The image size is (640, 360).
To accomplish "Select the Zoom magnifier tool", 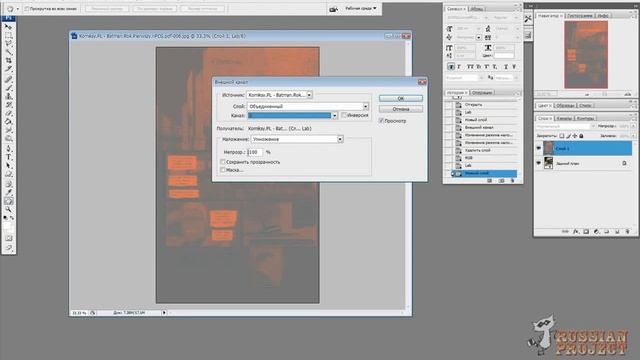I will click(x=8, y=209).
